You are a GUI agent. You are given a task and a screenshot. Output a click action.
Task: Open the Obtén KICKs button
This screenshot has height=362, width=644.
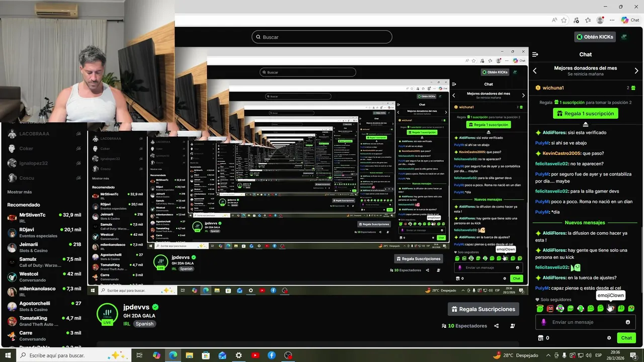(595, 37)
